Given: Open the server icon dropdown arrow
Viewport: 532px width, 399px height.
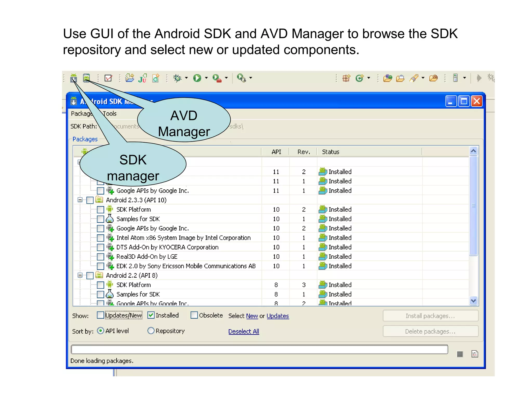Looking at the screenshot, I should (464, 78).
